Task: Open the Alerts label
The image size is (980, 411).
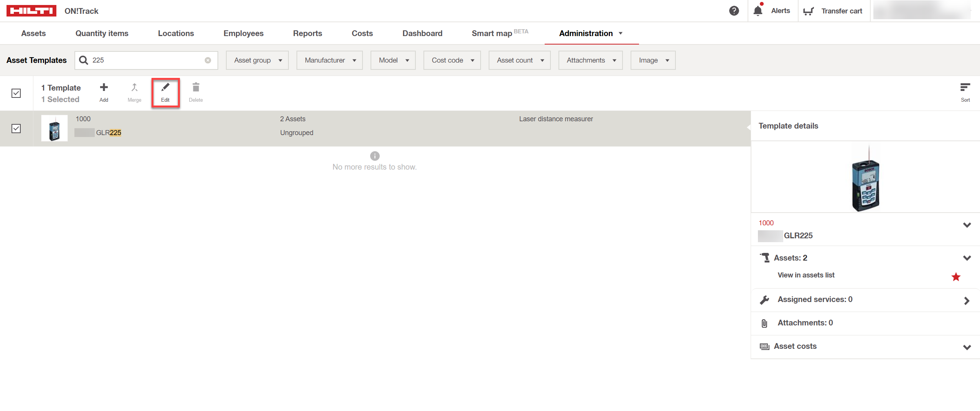Action: pyautogui.click(x=781, y=11)
